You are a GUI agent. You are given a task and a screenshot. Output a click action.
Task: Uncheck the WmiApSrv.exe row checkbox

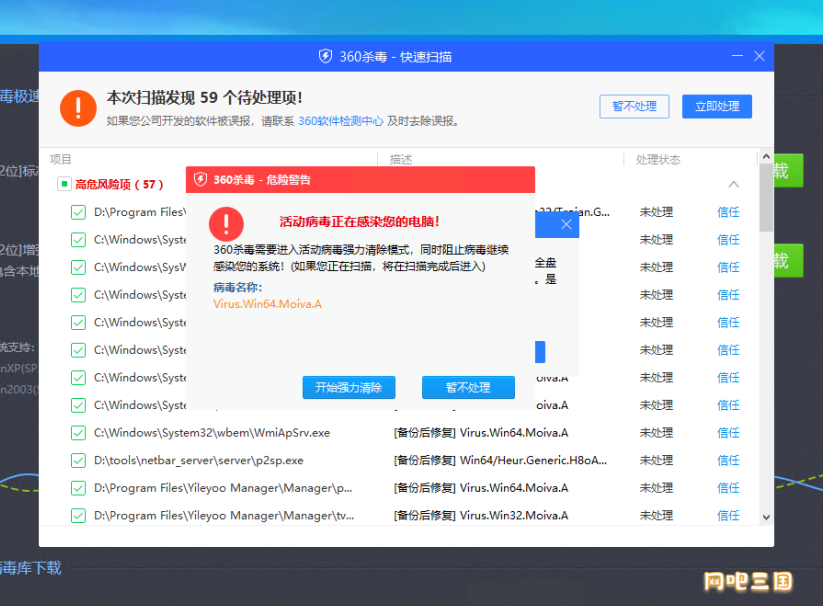pos(78,433)
